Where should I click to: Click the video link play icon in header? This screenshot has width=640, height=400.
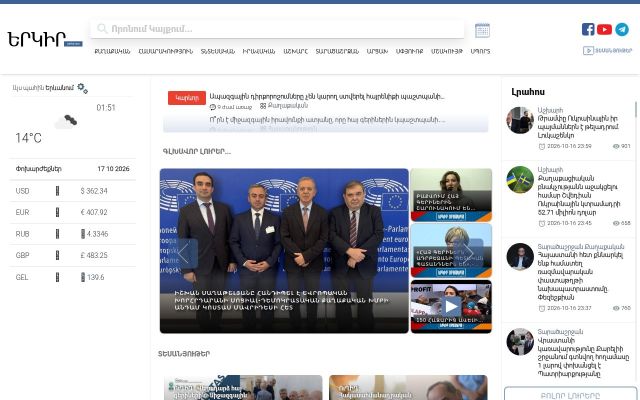tap(588, 51)
